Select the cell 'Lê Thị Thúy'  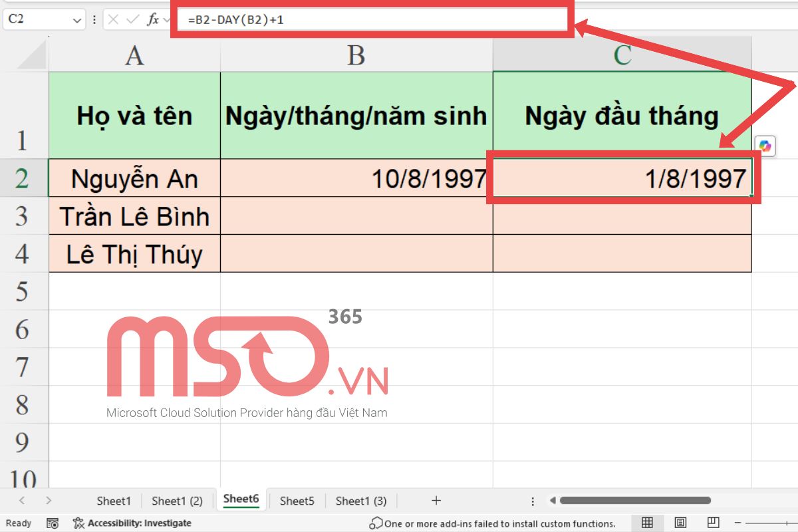[x=134, y=253]
